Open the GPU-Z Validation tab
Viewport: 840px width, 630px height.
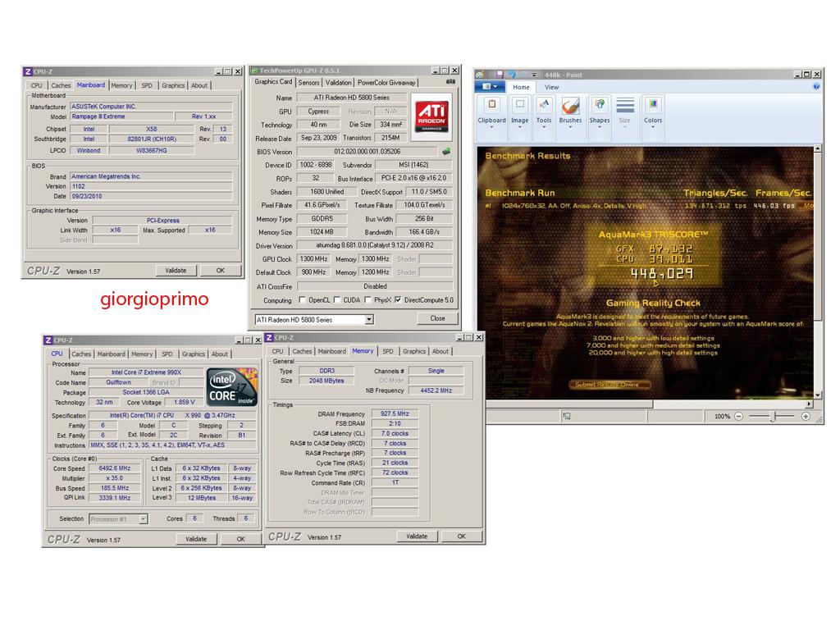click(339, 83)
